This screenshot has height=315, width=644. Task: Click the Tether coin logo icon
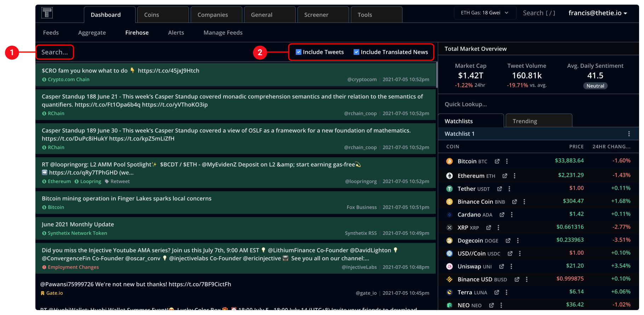tap(449, 189)
